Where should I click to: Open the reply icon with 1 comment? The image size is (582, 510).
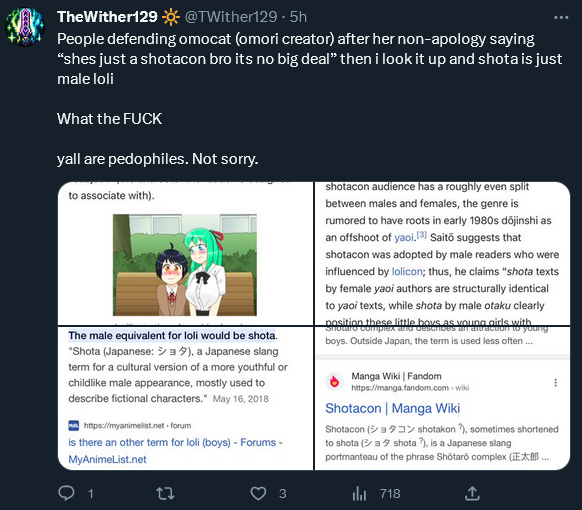(66, 493)
